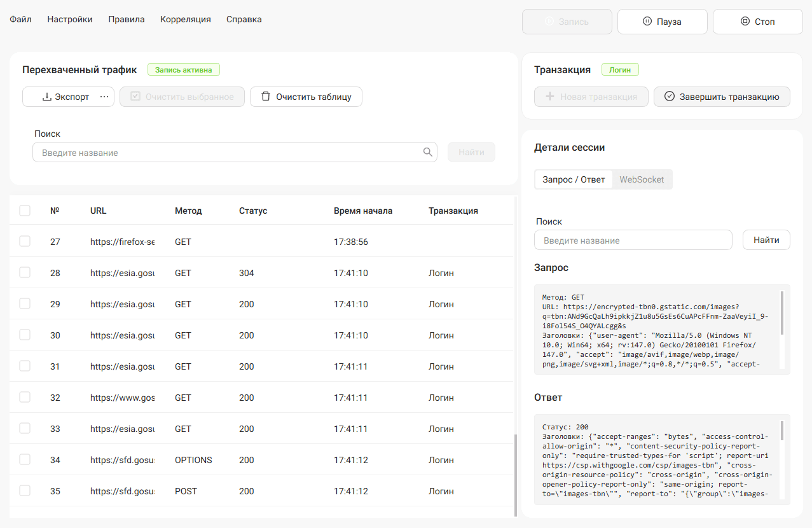
Task: Click the Ответ text box scrollbar
Action: click(782, 431)
